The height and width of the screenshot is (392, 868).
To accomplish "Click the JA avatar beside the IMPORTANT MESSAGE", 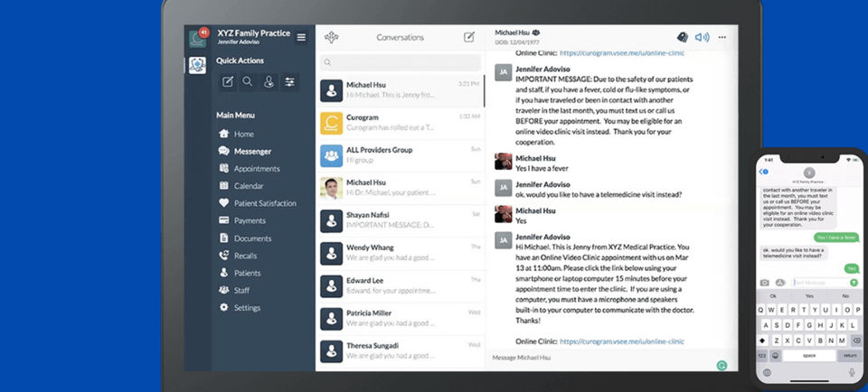I will coord(504,72).
